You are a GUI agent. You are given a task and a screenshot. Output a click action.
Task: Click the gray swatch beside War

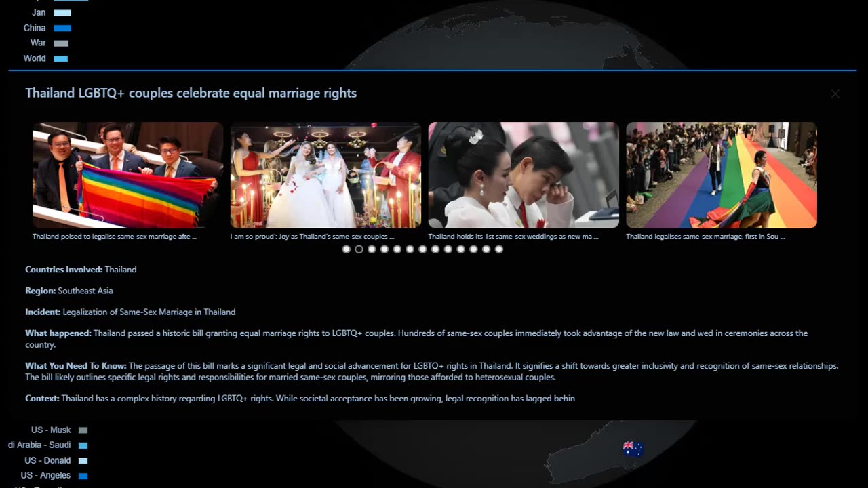click(x=61, y=43)
